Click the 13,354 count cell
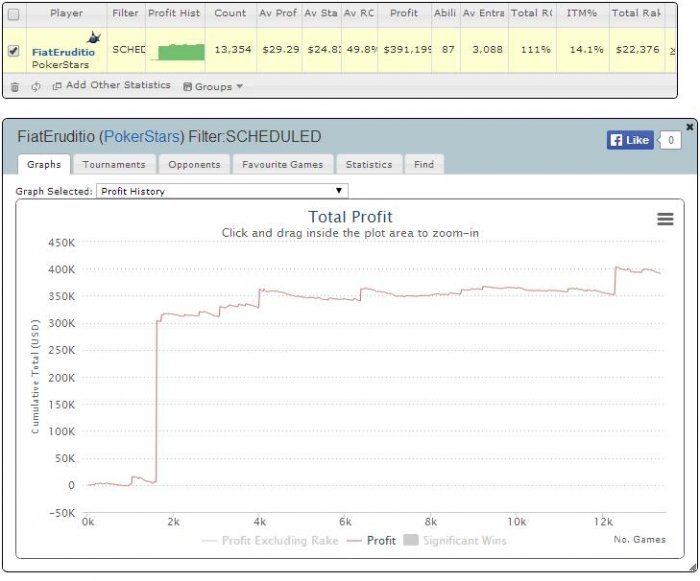 coord(233,50)
